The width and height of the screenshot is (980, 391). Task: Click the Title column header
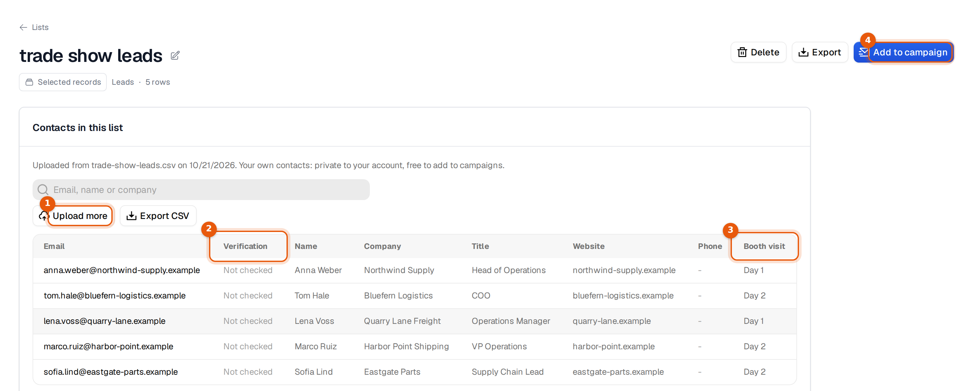tap(481, 246)
